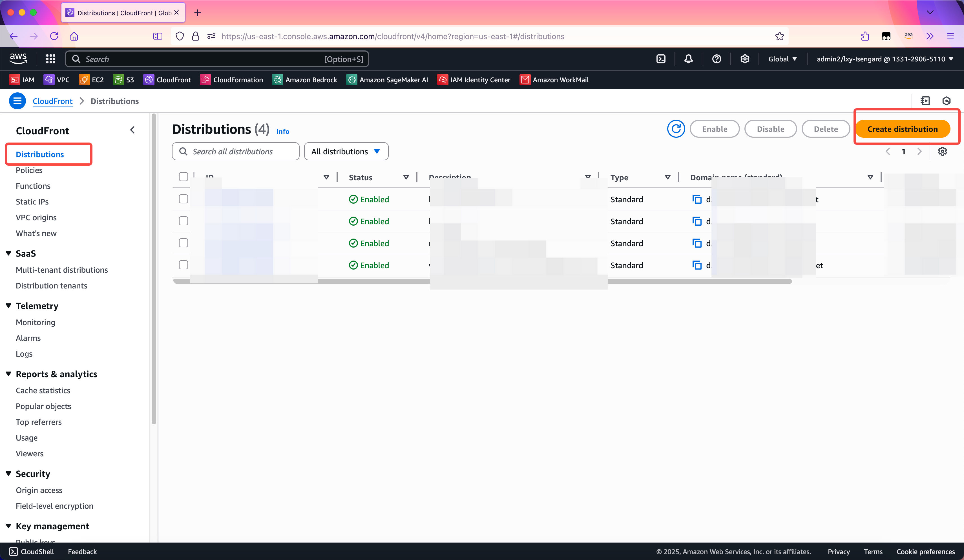Open the EC2 shortcut in the favorites bar
Image resolution: width=964 pixels, height=560 pixels.
[x=91, y=79]
